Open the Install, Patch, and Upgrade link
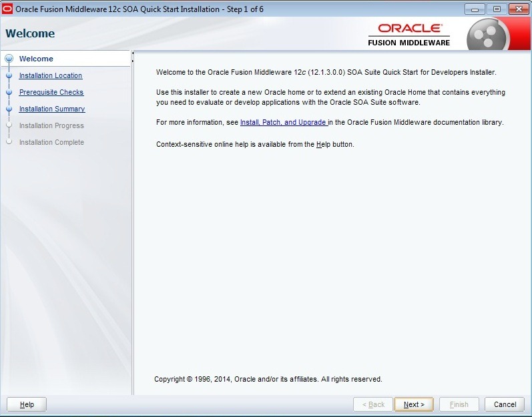The height and width of the screenshot is (417, 532). (x=283, y=123)
